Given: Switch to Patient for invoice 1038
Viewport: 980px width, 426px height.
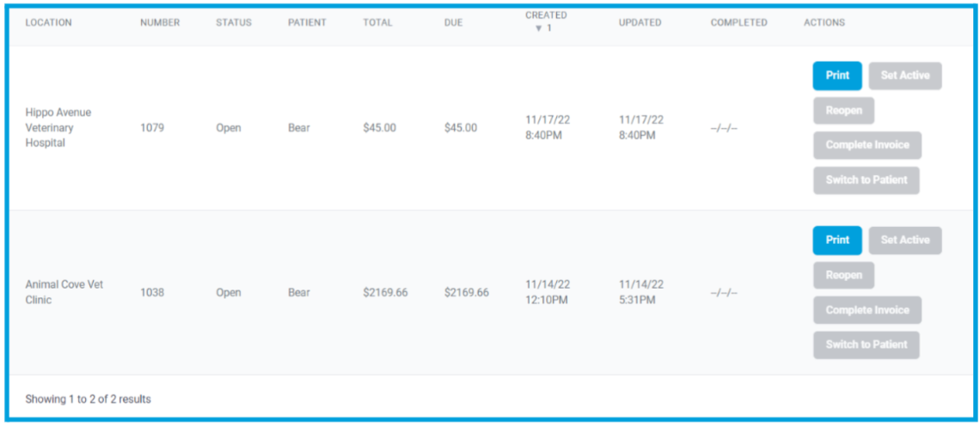Looking at the screenshot, I should point(866,345).
